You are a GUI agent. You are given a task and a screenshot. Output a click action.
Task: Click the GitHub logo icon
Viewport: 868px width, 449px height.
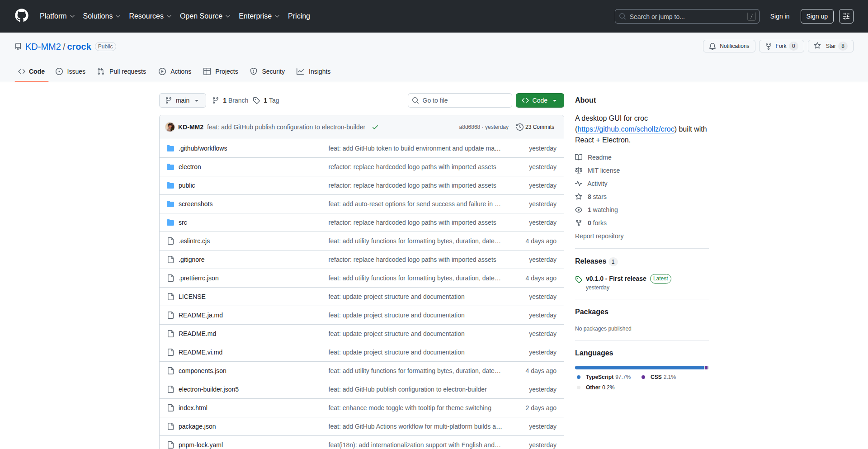click(x=22, y=16)
